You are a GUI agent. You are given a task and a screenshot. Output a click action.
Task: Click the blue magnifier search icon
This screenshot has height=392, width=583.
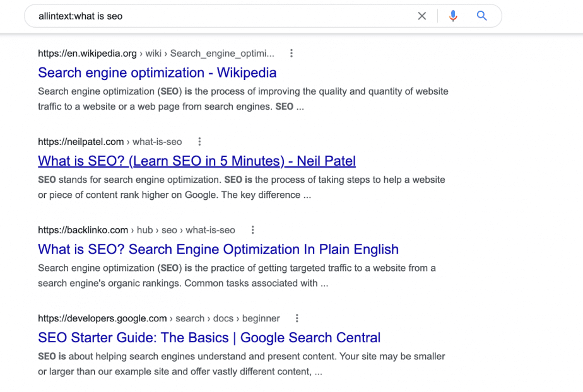click(481, 16)
